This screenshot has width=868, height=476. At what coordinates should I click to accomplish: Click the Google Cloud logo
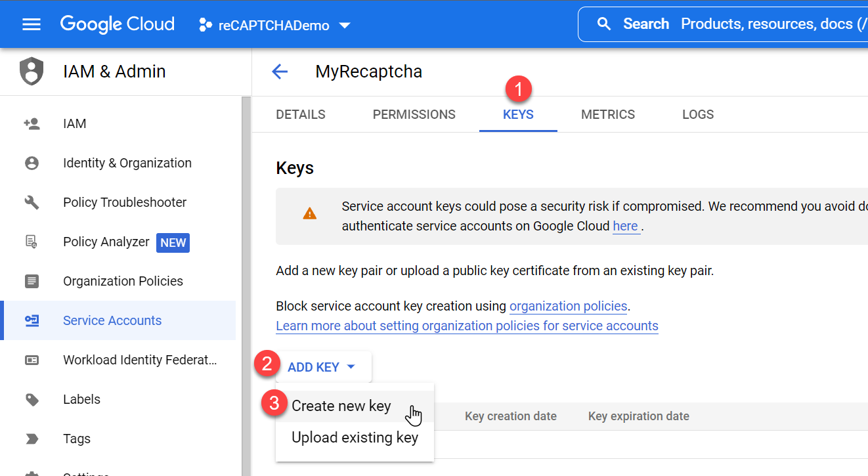pos(118,24)
